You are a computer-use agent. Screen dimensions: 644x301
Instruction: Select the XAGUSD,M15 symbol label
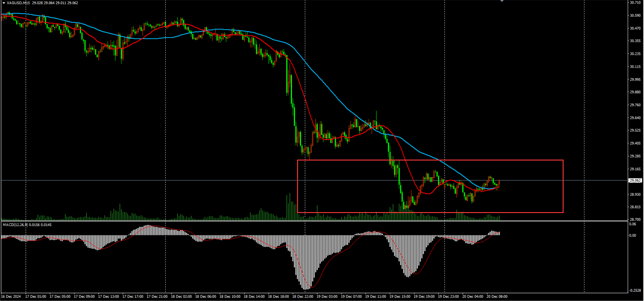(18, 3)
